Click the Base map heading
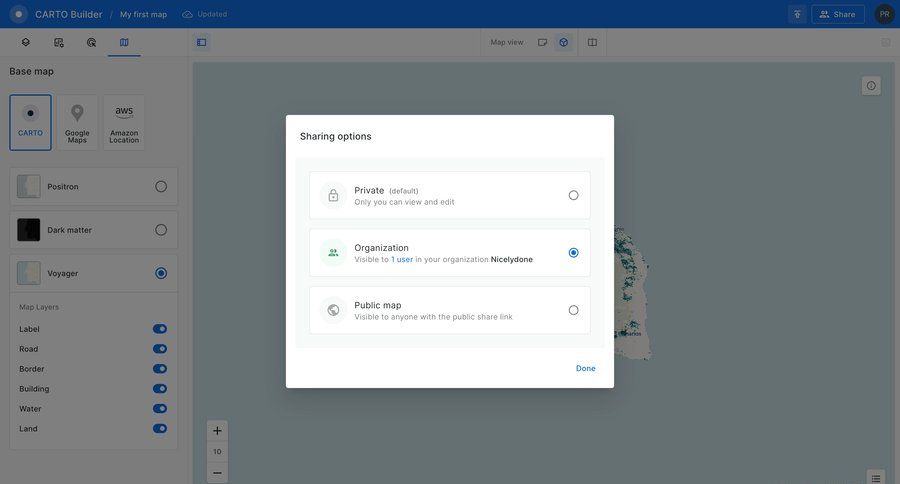This screenshot has width=900, height=484. (x=32, y=71)
